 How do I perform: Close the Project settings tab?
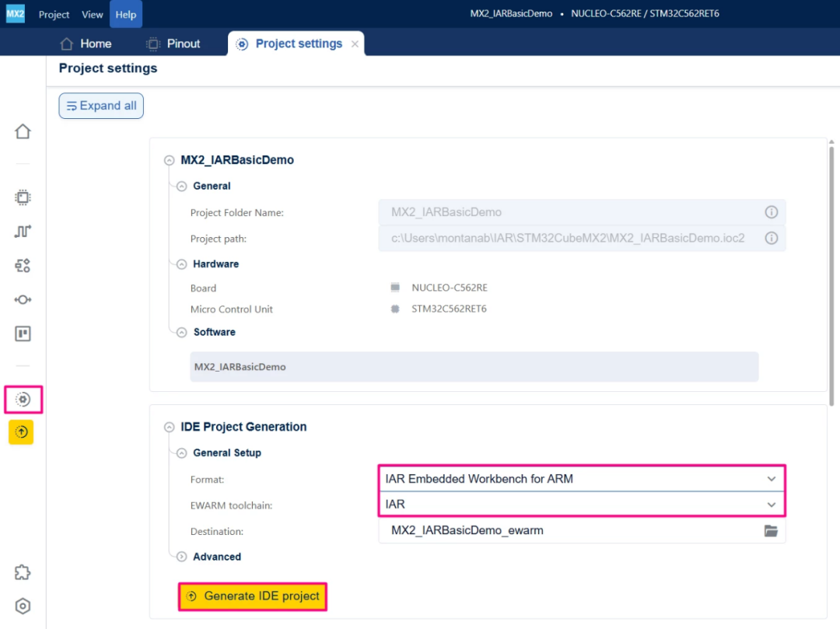coord(355,44)
